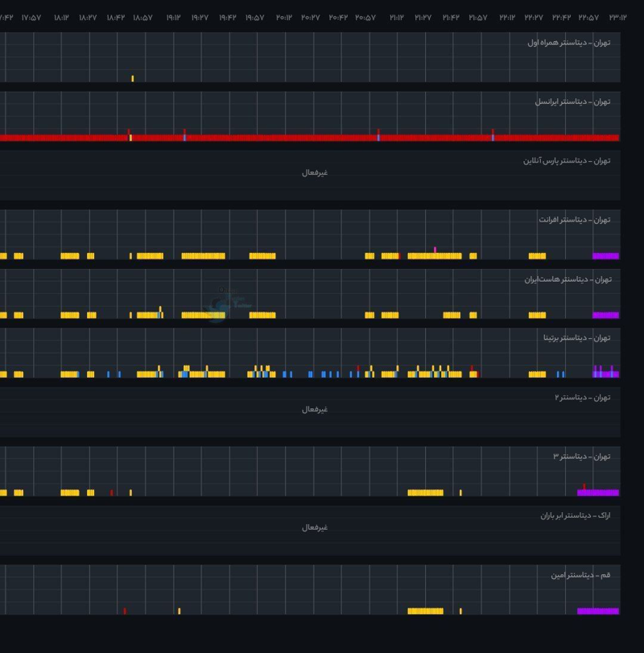Click the red marker in the قم timeline
This screenshot has height=653, width=644.
pos(125,611)
